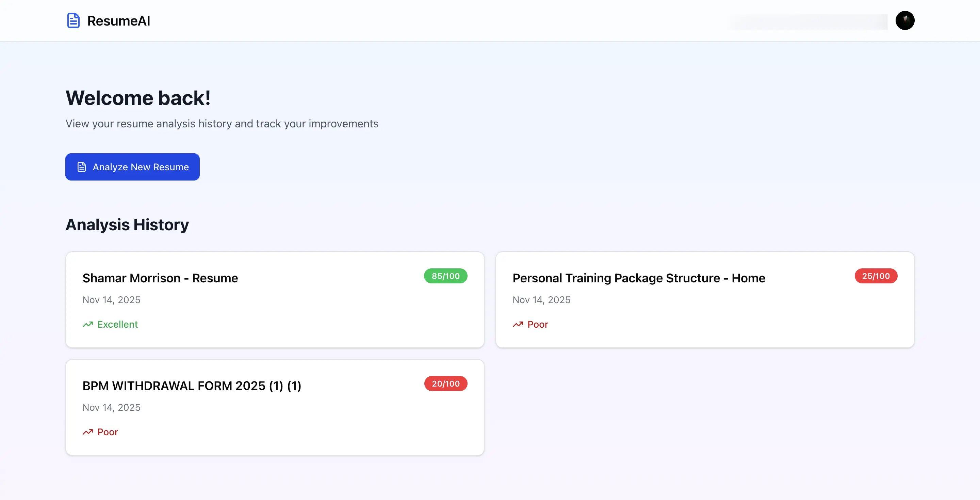Screen dimensions: 980x500
Task: Click the Welcome back! heading
Action: coord(138,97)
